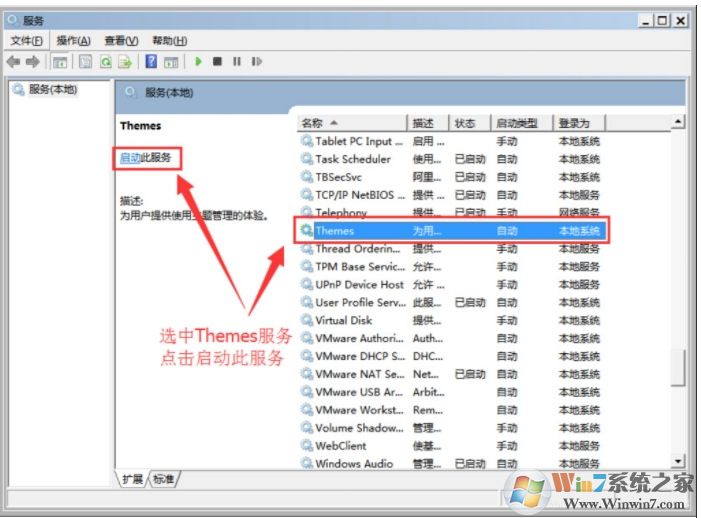Select the TBSecSvc service
The height and width of the screenshot is (518, 701).
coord(450,177)
